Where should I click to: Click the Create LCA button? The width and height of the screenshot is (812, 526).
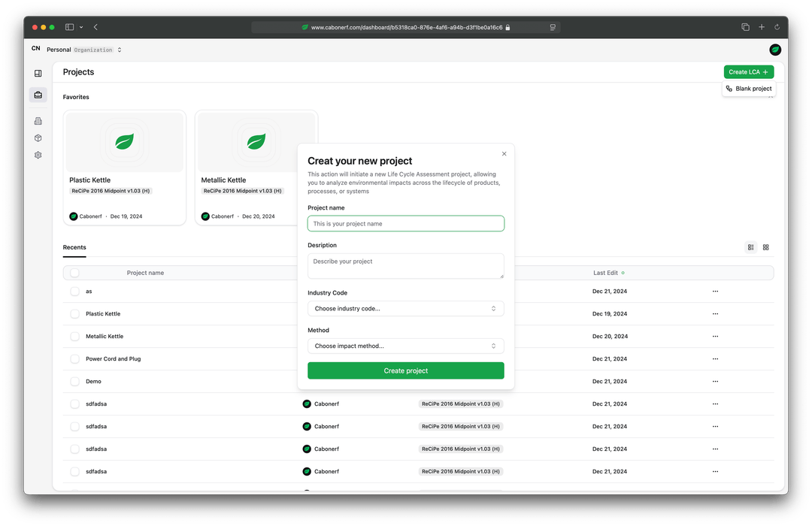pos(749,72)
